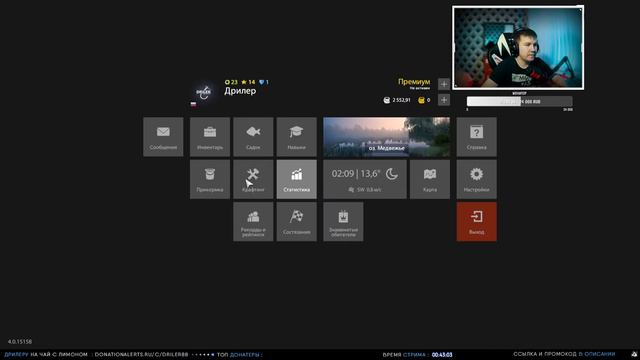This screenshot has width=640, height=360.
Task: Open the Настройки gear tile
Action: pos(476,179)
